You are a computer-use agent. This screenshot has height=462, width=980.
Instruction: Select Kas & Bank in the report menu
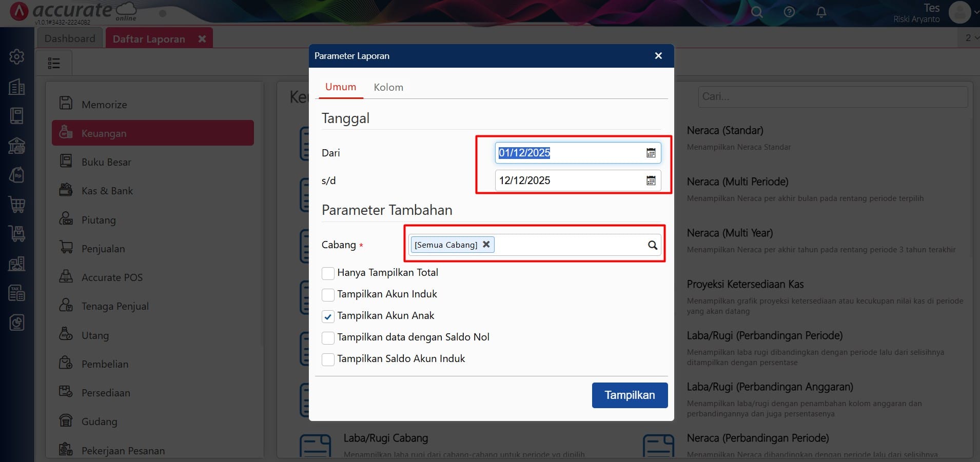(106, 190)
